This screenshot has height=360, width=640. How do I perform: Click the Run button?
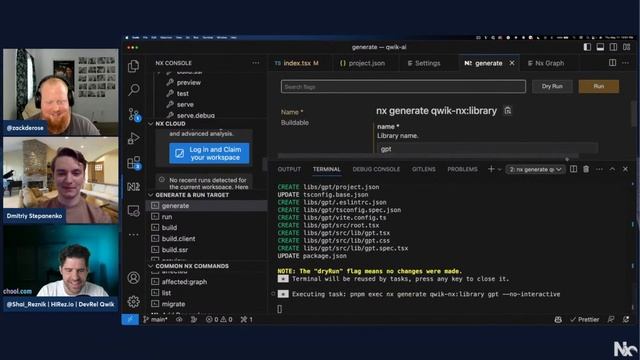click(599, 87)
